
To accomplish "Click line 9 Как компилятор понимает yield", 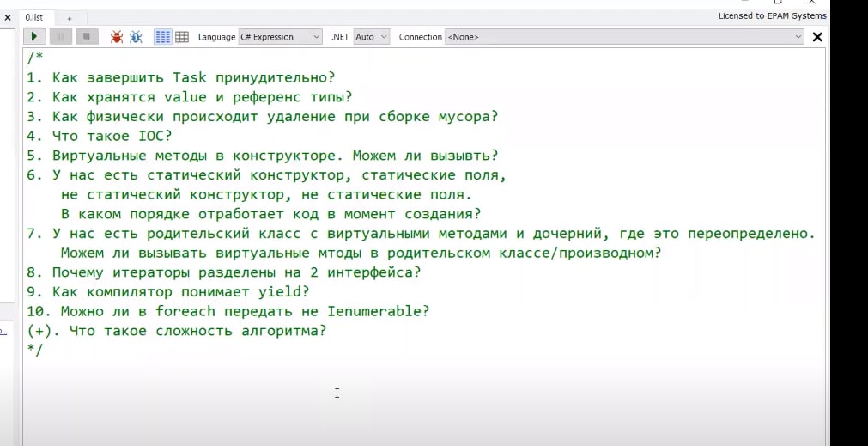I will click(168, 292).
